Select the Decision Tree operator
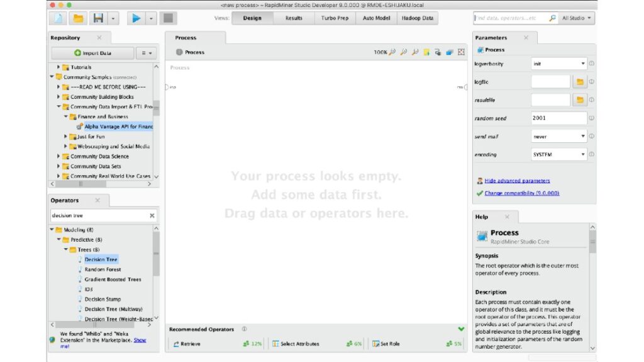This screenshot has height=362, width=644. [x=101, y=259]
